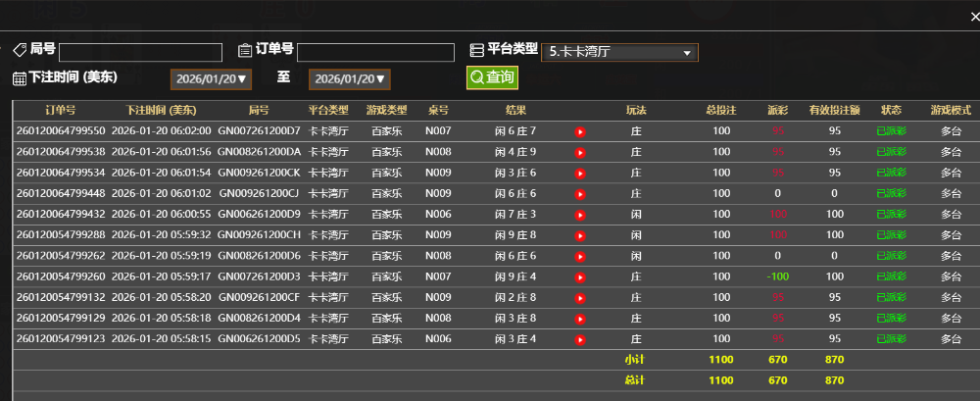Click the 小计 subtotal label

point(634,360)
